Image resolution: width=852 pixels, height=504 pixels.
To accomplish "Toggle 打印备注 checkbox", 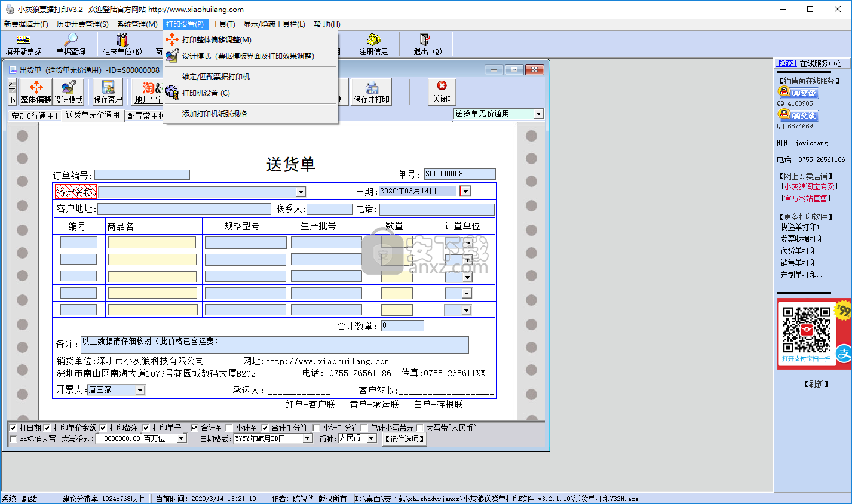I will click(103, 428).
